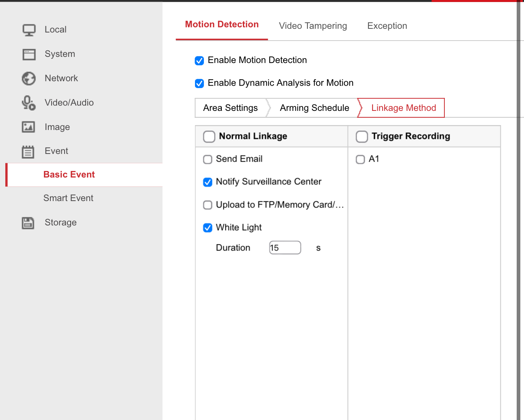Uncheck Enable Dynamic Analysis for Motion
This screenshot has width=524, height=420.
tap(199, 83)
